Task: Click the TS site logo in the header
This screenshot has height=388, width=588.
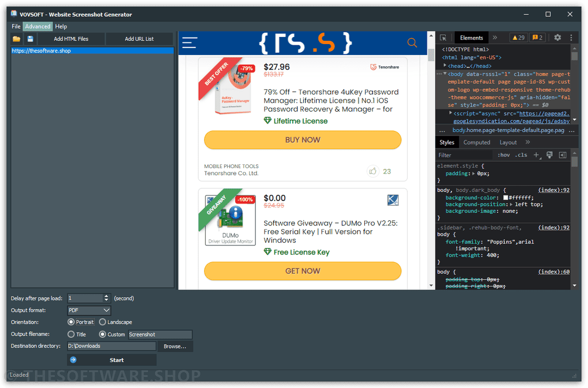Action: pyautogui.click(x=305, y=43)
